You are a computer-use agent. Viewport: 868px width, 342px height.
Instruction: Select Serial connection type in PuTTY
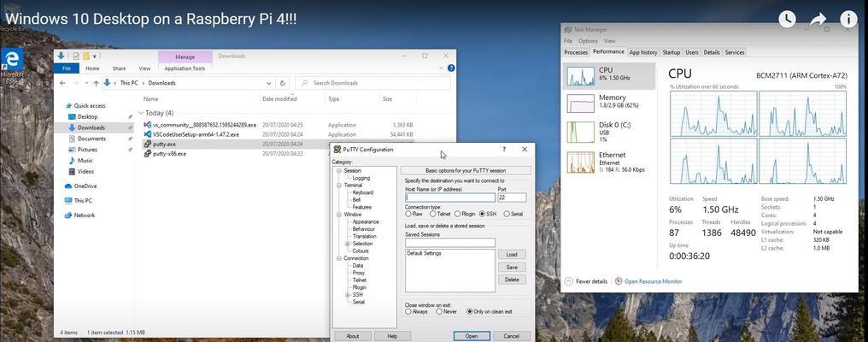click(507, 214)
